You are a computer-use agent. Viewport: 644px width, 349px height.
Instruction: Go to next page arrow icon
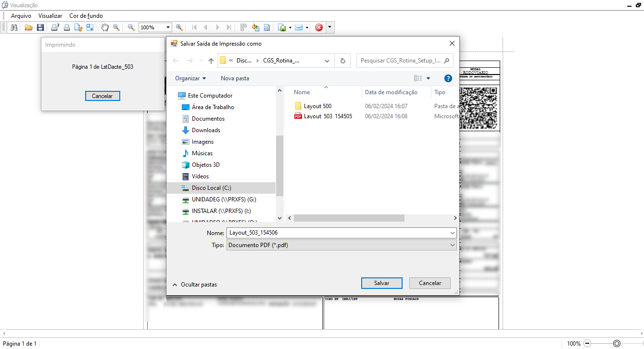coord(217,27)
